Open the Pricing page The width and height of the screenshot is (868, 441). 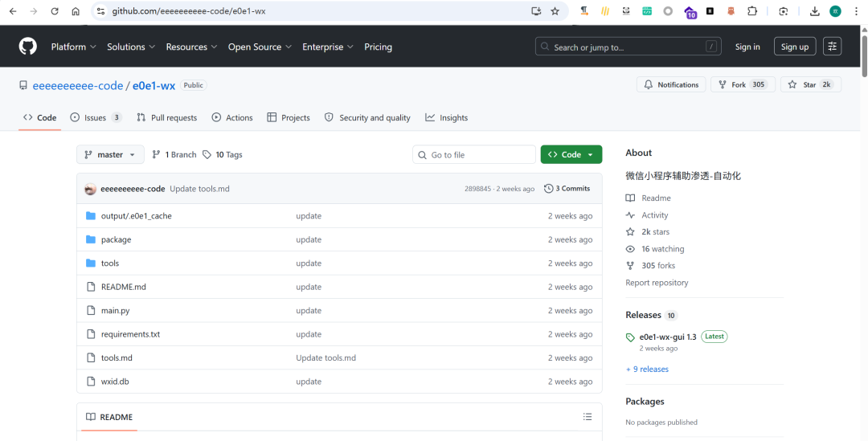[x=378, y=47]
